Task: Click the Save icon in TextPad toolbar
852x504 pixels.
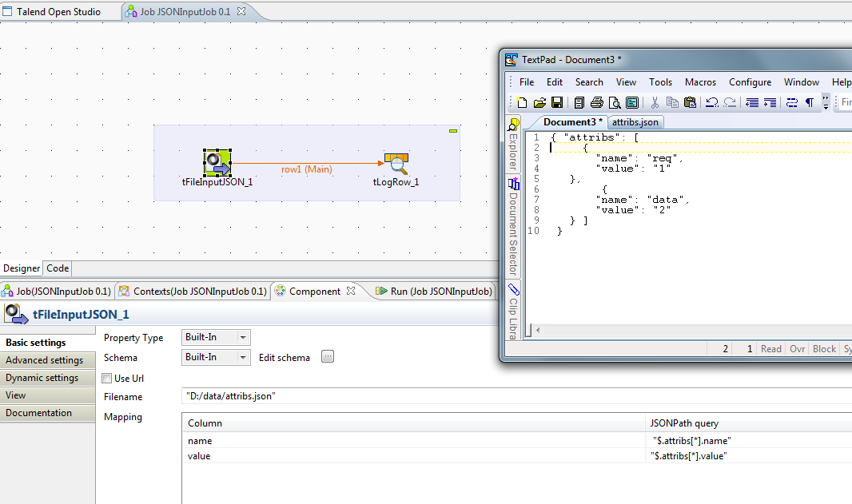Action: coord(558,101)
